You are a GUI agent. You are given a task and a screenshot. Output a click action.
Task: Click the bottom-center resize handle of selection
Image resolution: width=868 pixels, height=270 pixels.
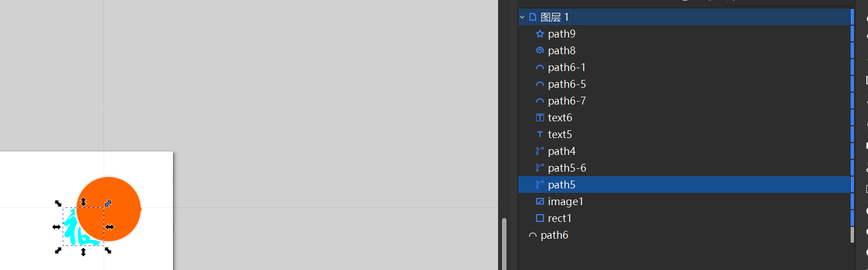[83, 252]
